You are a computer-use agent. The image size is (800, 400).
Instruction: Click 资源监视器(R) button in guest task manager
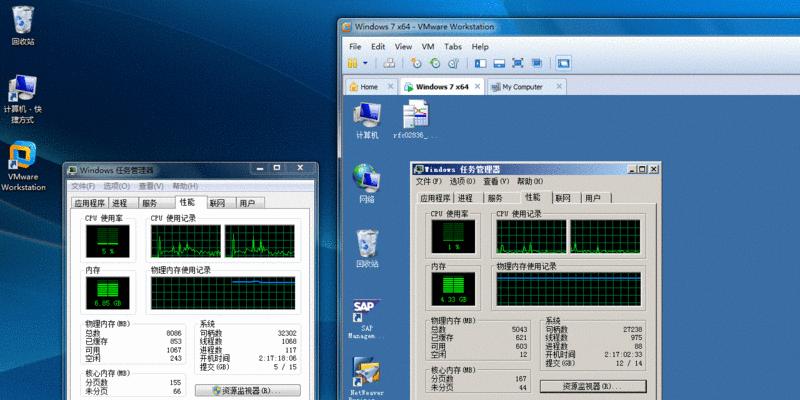[593, 386]
